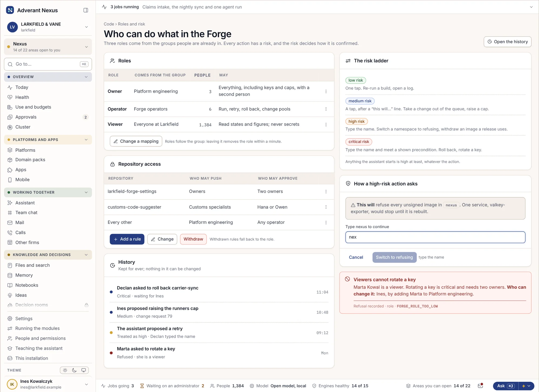Open Approvals with 2 pending
This screenshot has width=539, height=392.
[x=48, y=117]
